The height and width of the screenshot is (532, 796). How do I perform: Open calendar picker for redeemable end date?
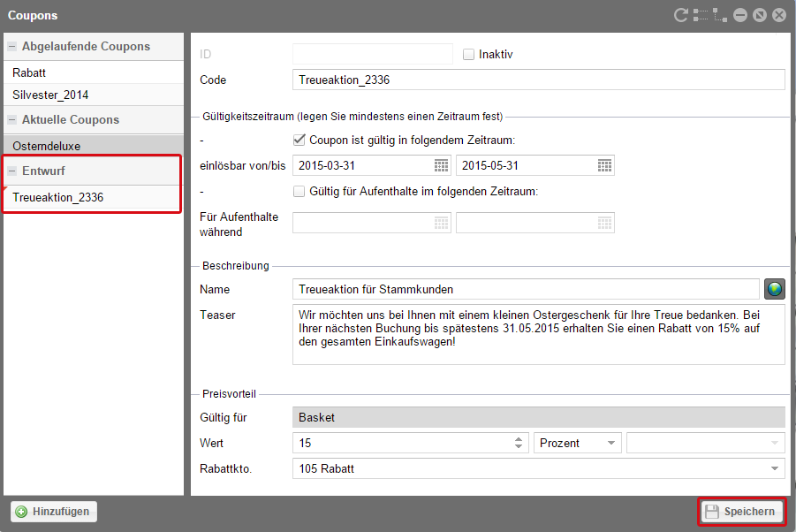pyautogui.click(x=605, y=165)
